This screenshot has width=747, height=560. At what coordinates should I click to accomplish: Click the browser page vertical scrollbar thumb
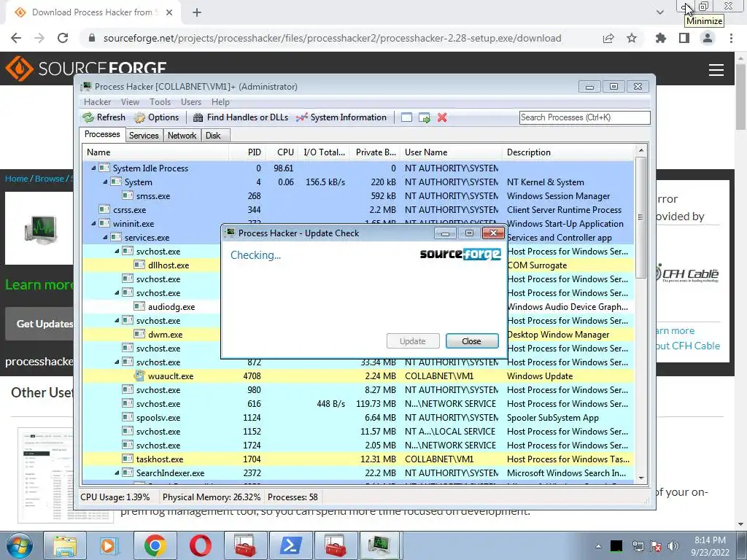point(741,96)
